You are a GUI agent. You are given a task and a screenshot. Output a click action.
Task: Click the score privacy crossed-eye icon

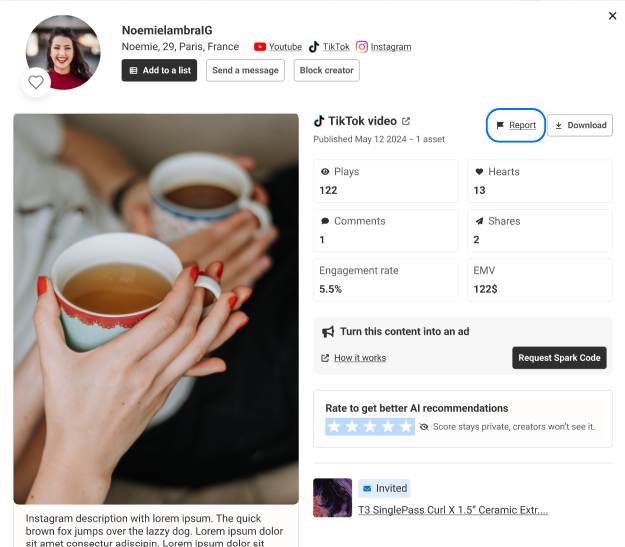(x=424, y=427)
